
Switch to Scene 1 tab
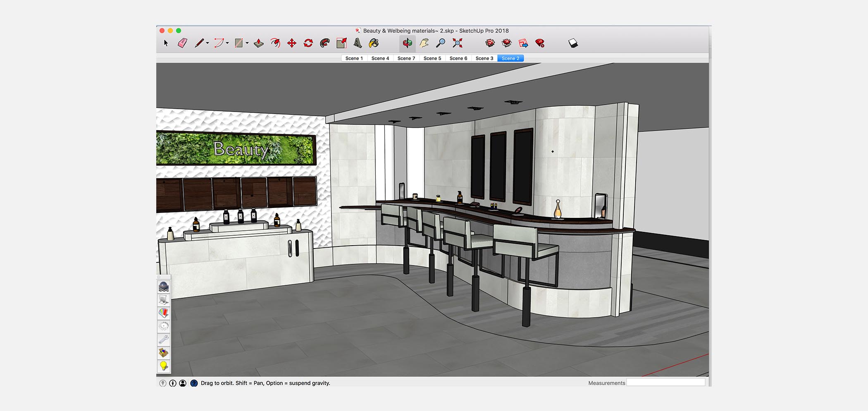click(x=354, y=58)
